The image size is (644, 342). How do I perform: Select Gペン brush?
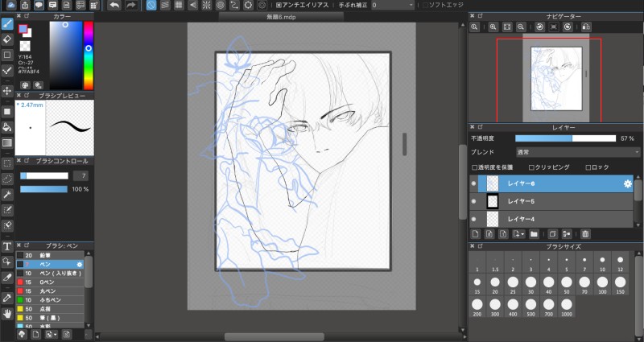tap(50, 282)
